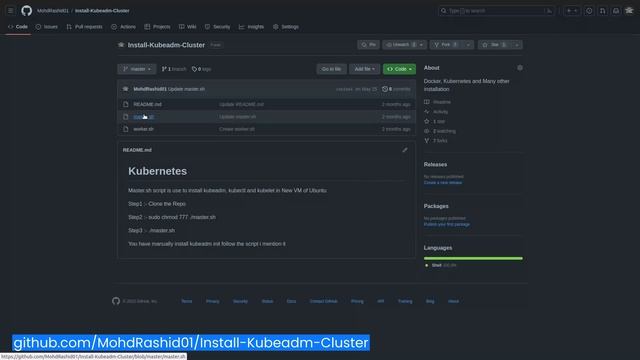This screenshot has width=640, height=360.
Task: Open the 1 star link in About
Action: [x=435, y=122]
